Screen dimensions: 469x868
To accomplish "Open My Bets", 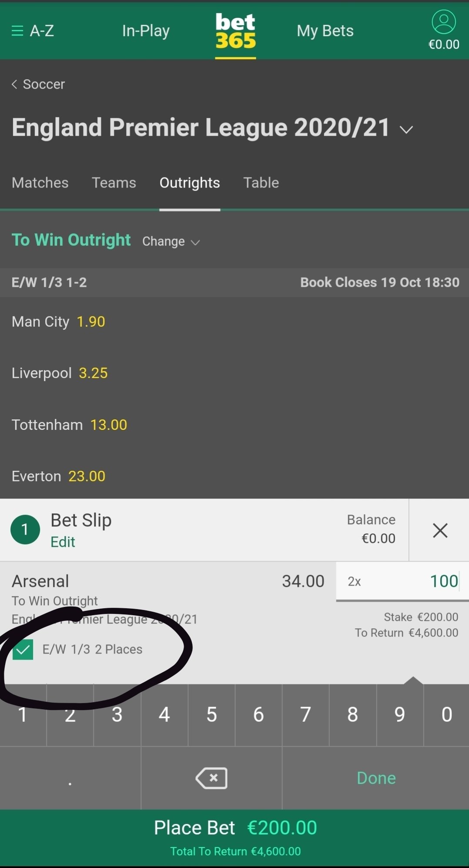I will pyautogui.click(x=325, y=31).
